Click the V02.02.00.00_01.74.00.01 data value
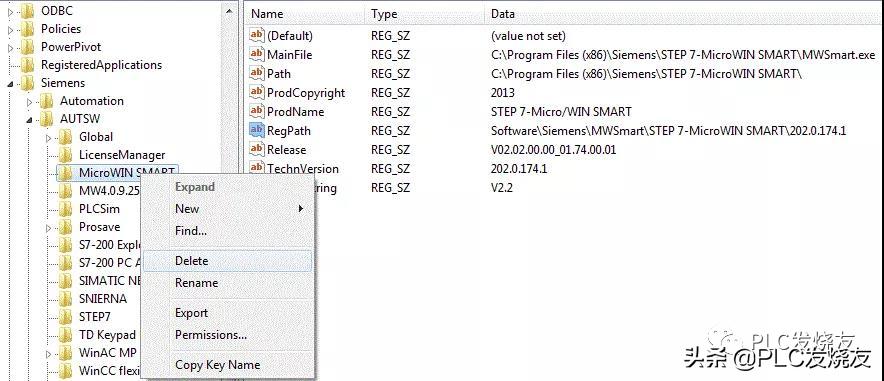 point(554,149)
